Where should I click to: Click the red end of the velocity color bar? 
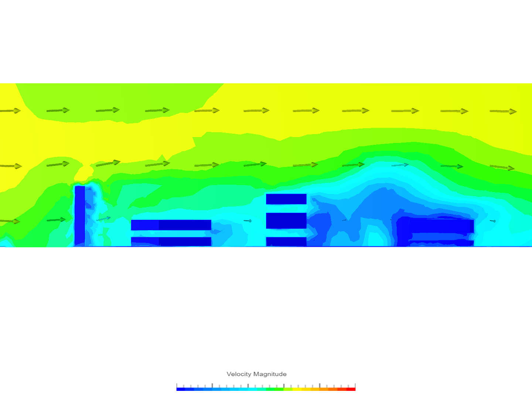[x=351, y=389]
